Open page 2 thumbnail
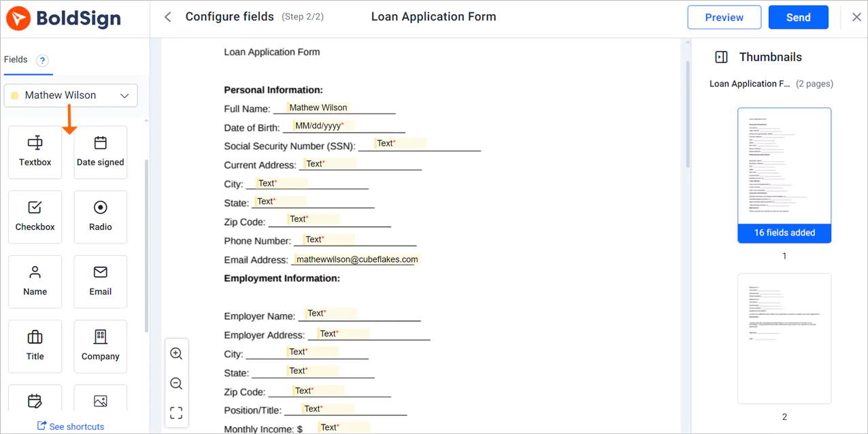The image size is (868, 434). click(784, 339)
